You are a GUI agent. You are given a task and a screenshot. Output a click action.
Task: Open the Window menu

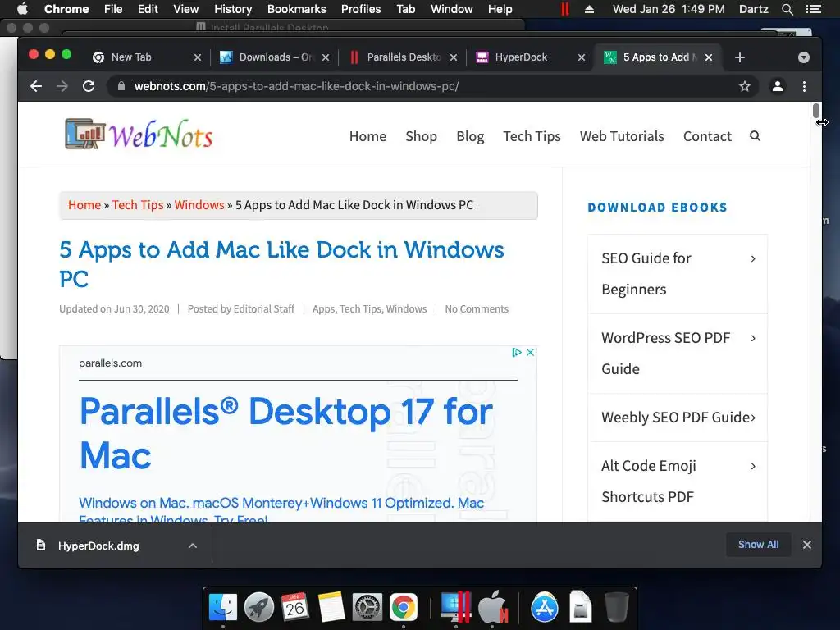452,9
